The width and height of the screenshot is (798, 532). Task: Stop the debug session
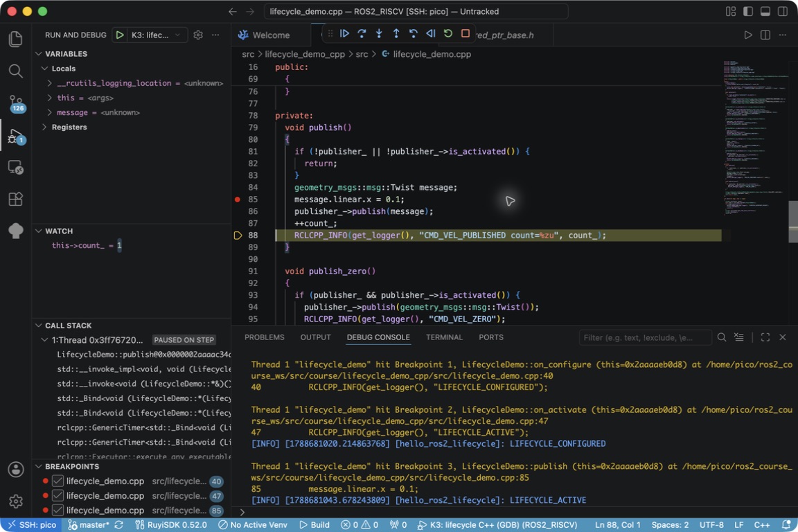pos(465,34)
